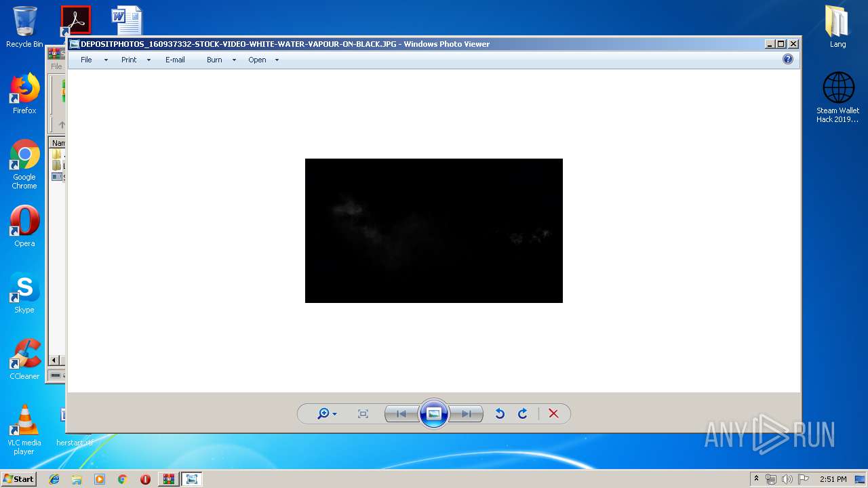The image size is (868, 488).
Task: Open the zoom slider dropdown arrow
Action: [334, 414]
